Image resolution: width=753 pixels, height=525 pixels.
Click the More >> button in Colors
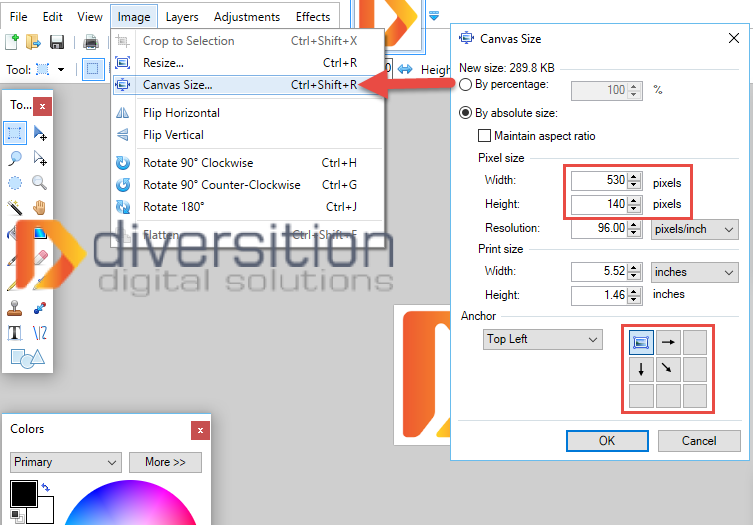click(x=165, y=462)
